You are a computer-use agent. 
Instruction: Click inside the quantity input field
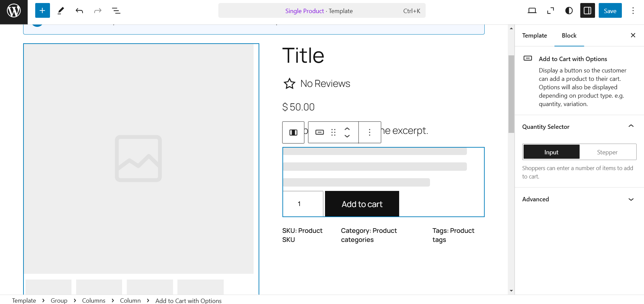(303, 204)
